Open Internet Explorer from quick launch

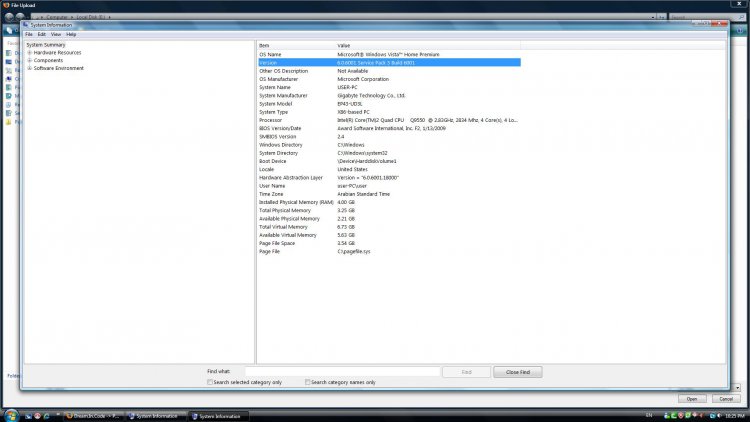coord(46,416)
